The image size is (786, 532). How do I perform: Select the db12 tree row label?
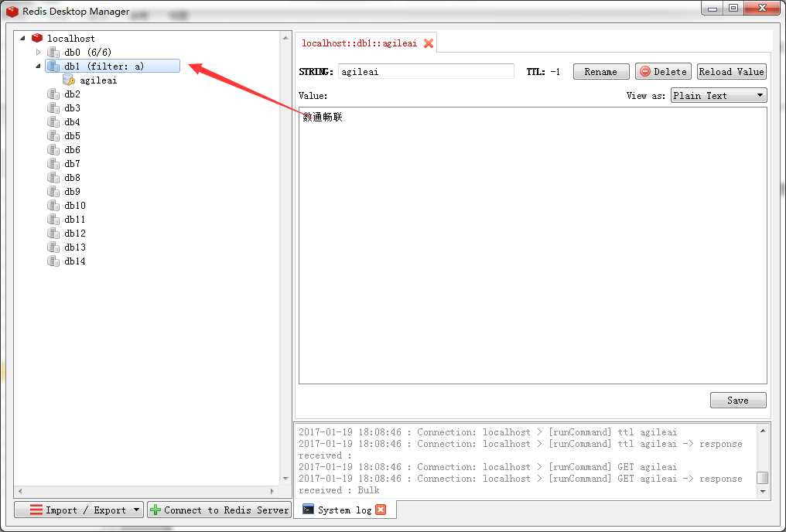(x=75, y=233)
